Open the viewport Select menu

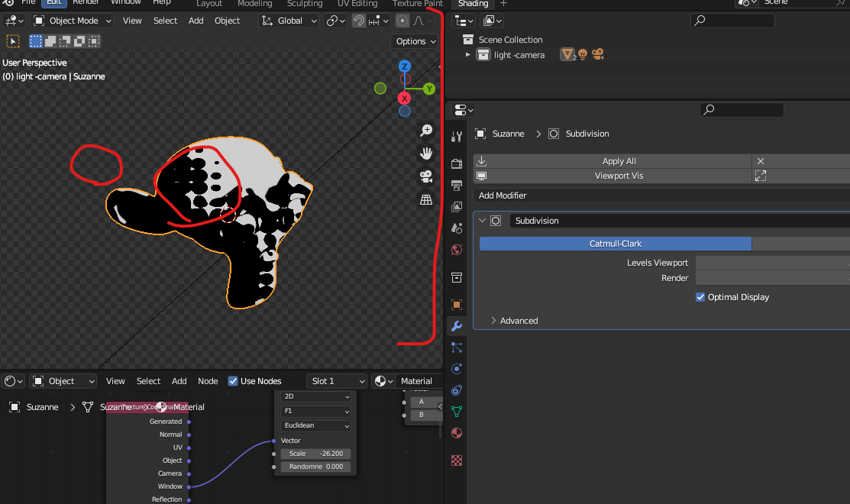pyautogui.click(x=165, y=21)
